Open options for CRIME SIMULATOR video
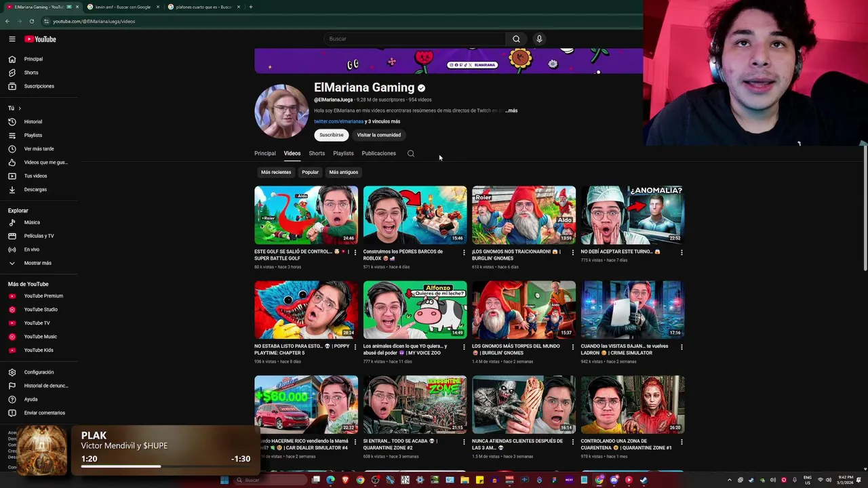 [x=682, y=347]
